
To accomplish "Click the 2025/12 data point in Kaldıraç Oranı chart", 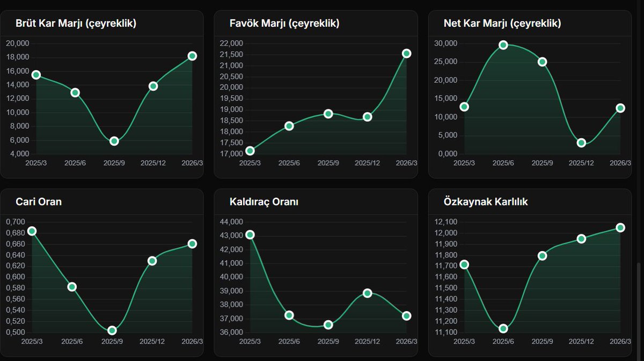I will click(x=368, y=293).
